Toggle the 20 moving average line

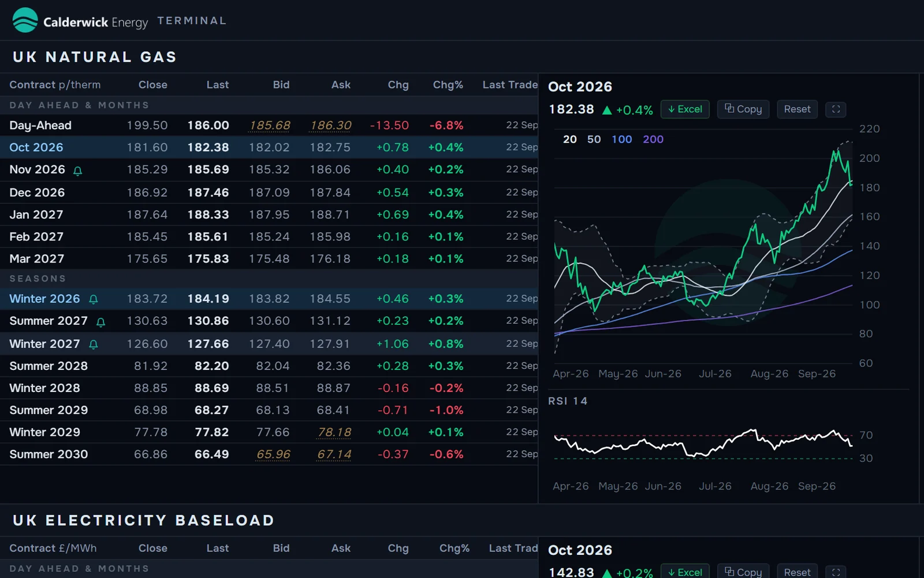(x=569, y=139)
